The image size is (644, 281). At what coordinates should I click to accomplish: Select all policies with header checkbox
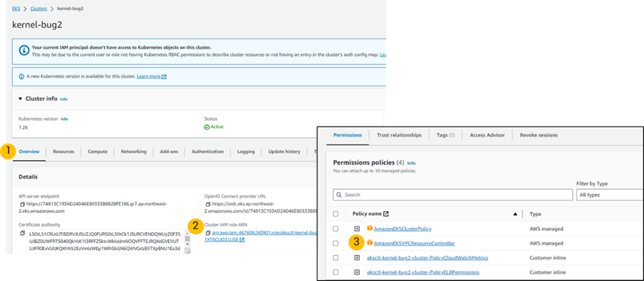(336, 214)
